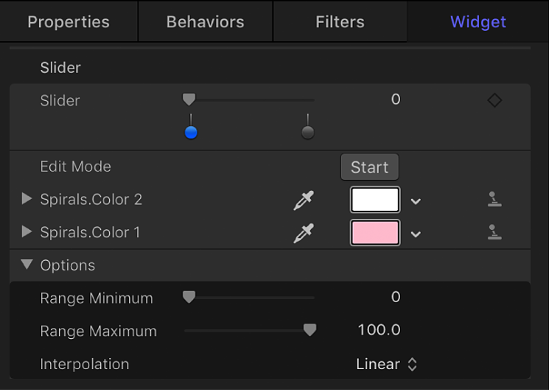Viewport: 549px width, 392px height.
Task: Click the Spirals.Color 2 rig icon
Action: point(494,200)
